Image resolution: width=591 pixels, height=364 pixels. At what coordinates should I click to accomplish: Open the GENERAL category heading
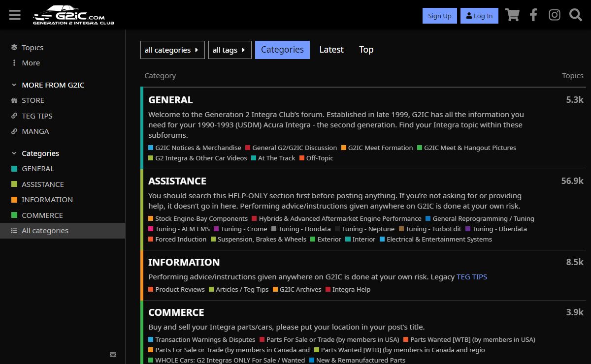tap(170, 100)
